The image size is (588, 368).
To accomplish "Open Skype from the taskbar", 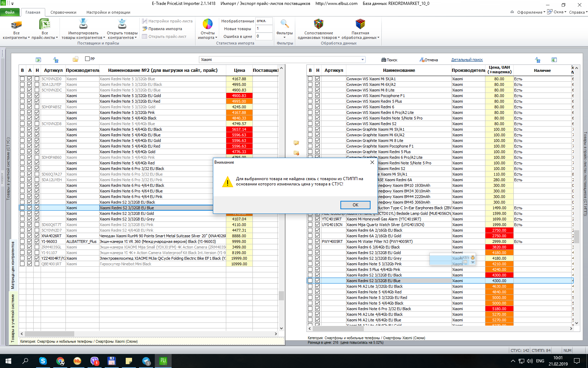I will tap(43, 361).
